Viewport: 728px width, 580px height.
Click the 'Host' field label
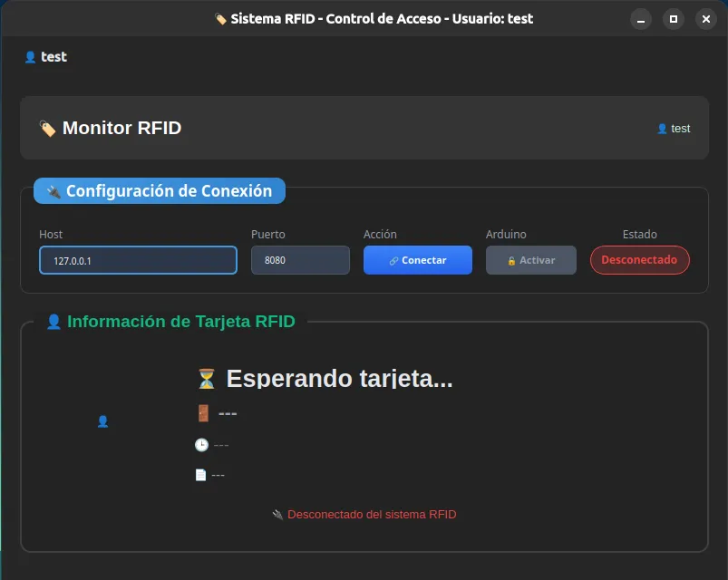(x=51, y=235)
